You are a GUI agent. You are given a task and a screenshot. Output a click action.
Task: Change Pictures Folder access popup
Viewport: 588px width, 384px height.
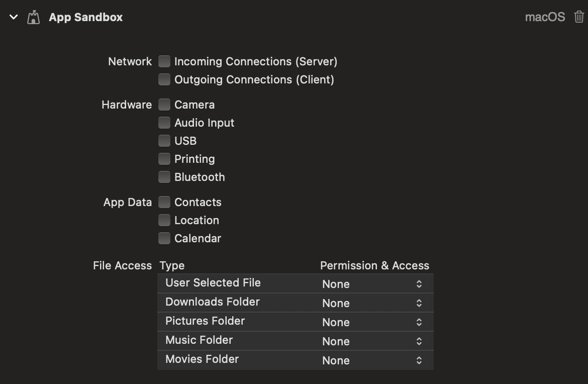pyautogui.click(x=373, y=322)
